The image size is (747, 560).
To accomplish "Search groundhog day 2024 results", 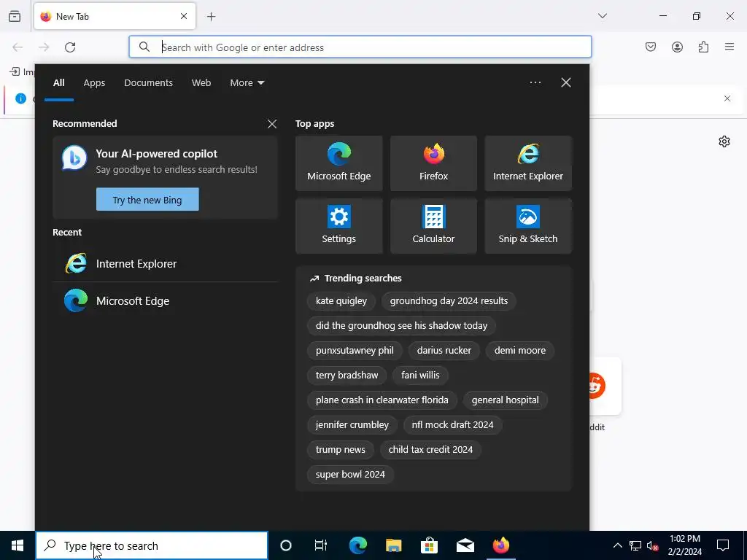I will point(449,301).
